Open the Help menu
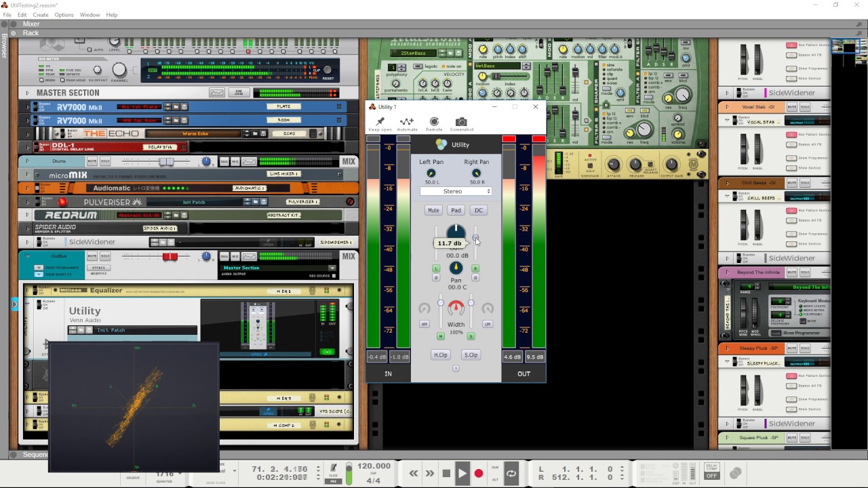This screenshot has width=868, height=488. 112,14
